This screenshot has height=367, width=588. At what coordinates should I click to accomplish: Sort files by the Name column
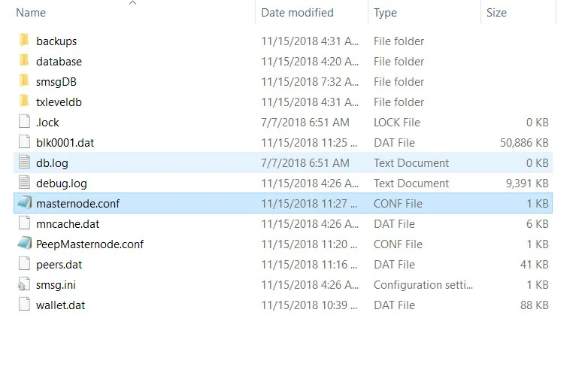click(x=31, y=13)
